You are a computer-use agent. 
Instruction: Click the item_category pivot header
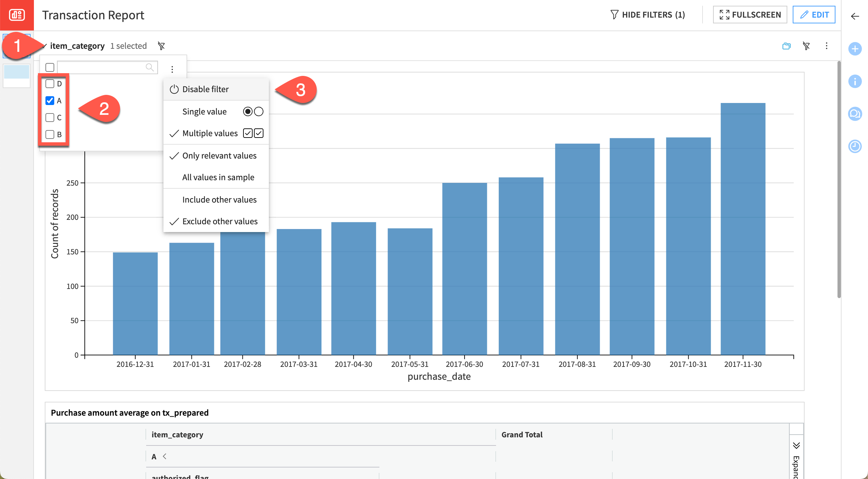pyautogui.click(x=177, y=434)
